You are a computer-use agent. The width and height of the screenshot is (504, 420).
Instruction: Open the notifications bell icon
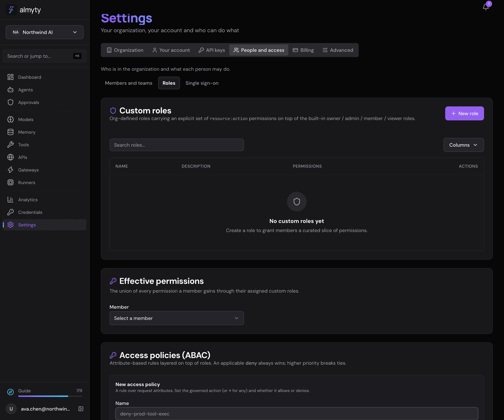tap(485, 7)
